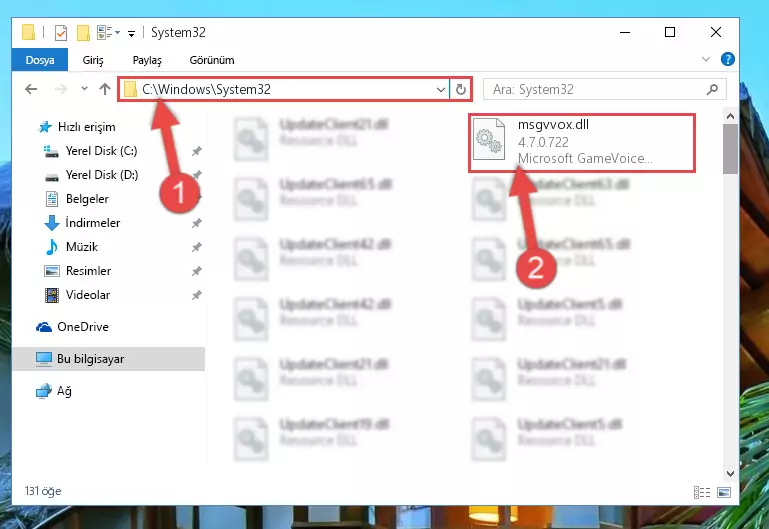The width and height of the screenshot is (769, 529).
Task: Click the pin icon next to Videolar
Action: [197, 295]
